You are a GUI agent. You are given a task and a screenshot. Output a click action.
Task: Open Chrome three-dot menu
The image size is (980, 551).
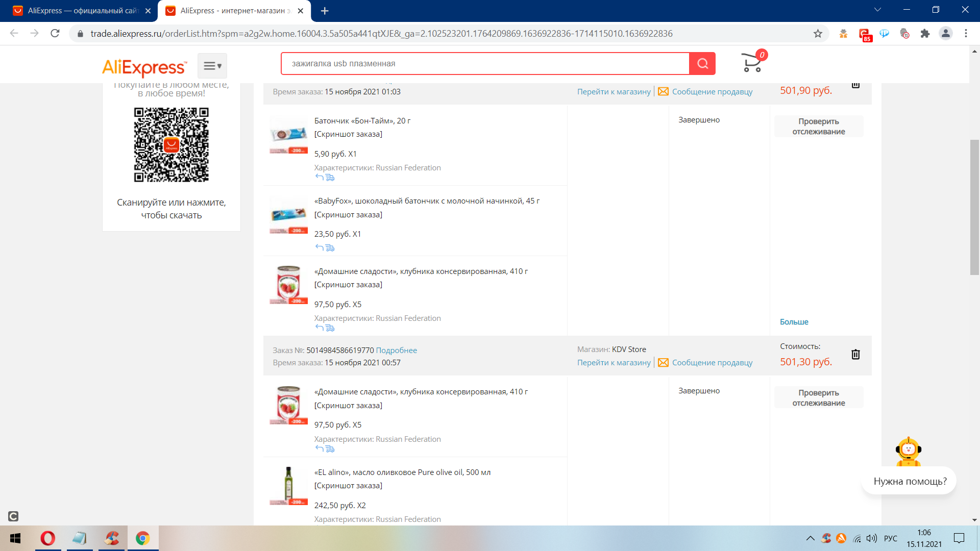click(x=966, y=34)
